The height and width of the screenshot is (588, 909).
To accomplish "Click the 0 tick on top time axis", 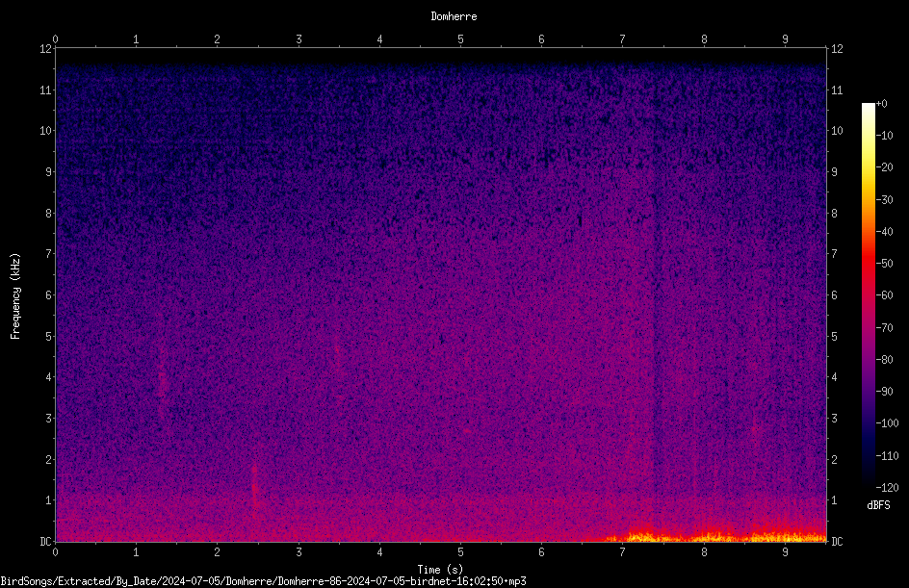I will tap(56, 39).
